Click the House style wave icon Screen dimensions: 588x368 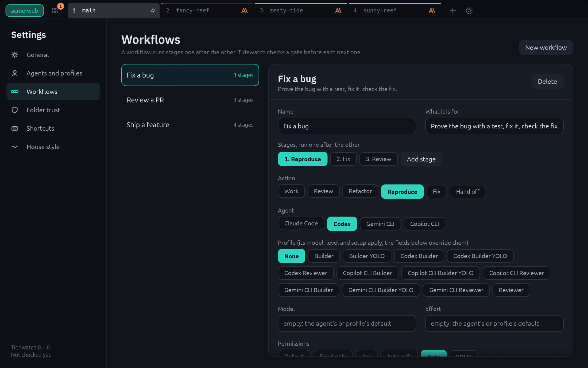pos(15,147)
